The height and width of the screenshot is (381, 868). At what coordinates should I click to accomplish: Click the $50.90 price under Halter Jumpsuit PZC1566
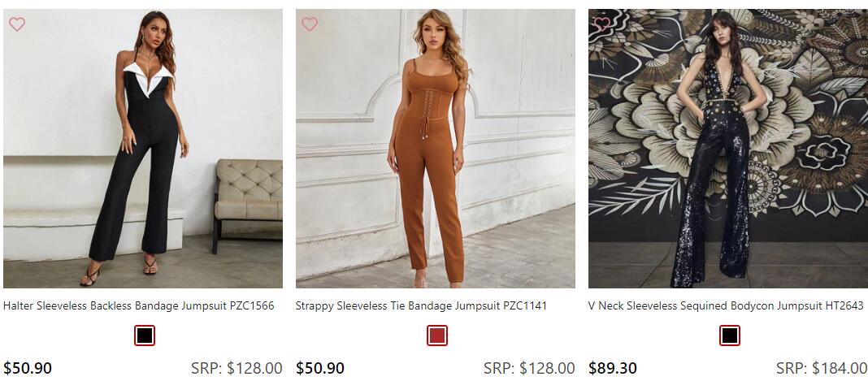tap(28, 368)
